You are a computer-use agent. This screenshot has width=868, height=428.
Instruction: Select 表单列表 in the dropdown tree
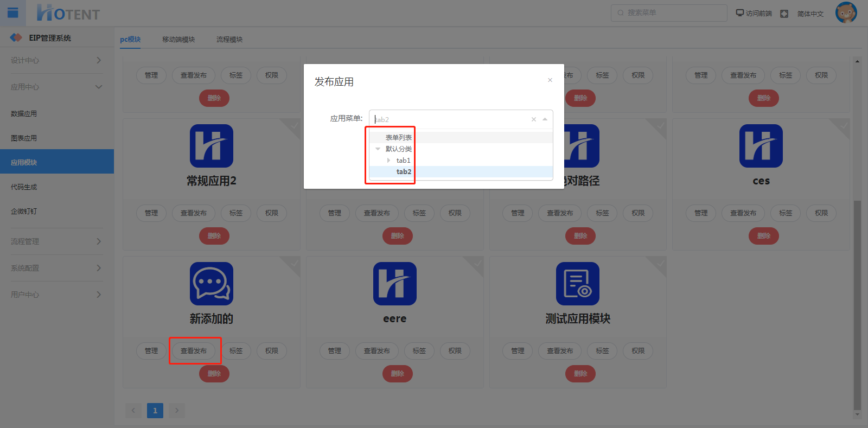point(399,137)
